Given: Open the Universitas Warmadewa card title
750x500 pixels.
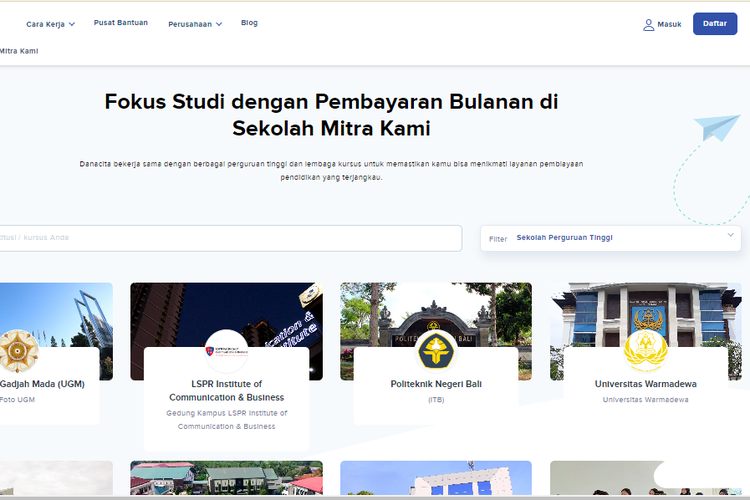Looking at the screenshot, I should click(x=645, y=384).
